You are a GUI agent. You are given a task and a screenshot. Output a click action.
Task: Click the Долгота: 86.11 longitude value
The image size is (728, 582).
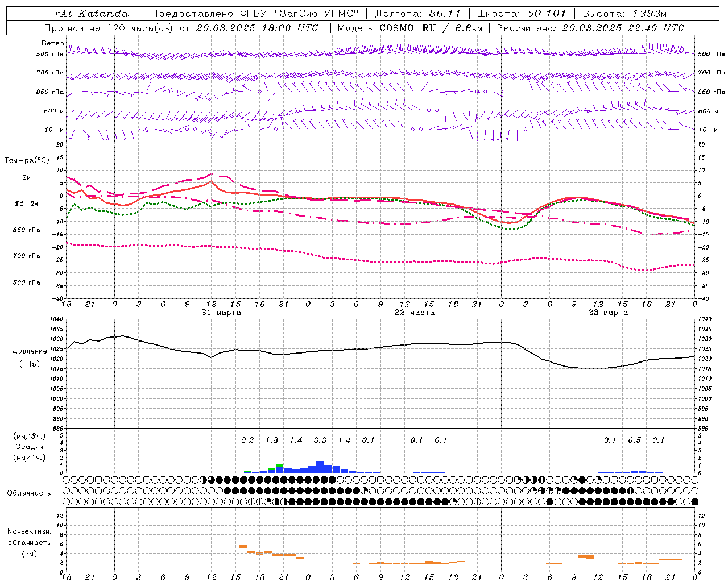click(418, 14)
